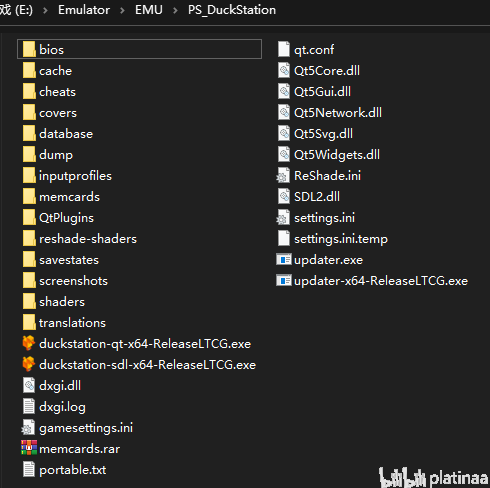Click the cheats folder icon

click(29, 92)
